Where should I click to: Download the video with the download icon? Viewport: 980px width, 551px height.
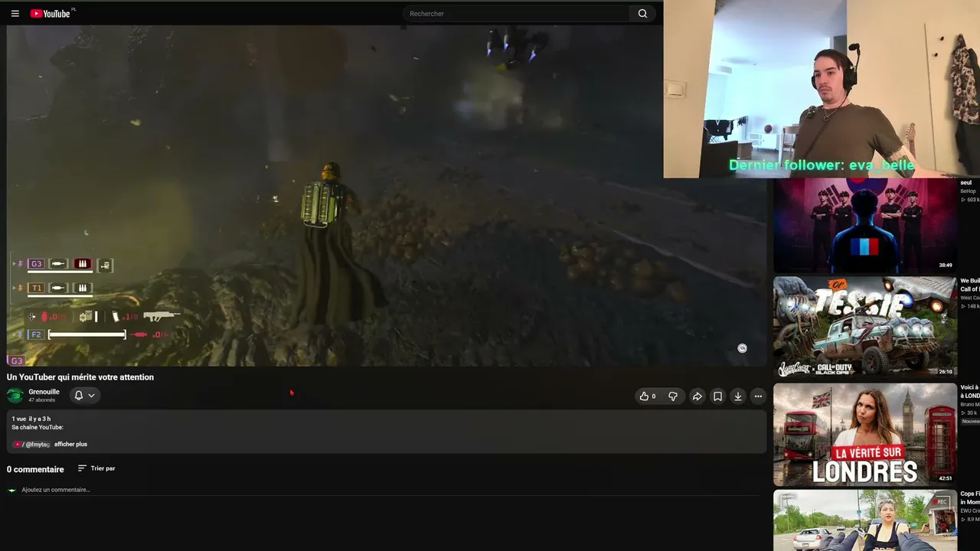coord(738,396)
